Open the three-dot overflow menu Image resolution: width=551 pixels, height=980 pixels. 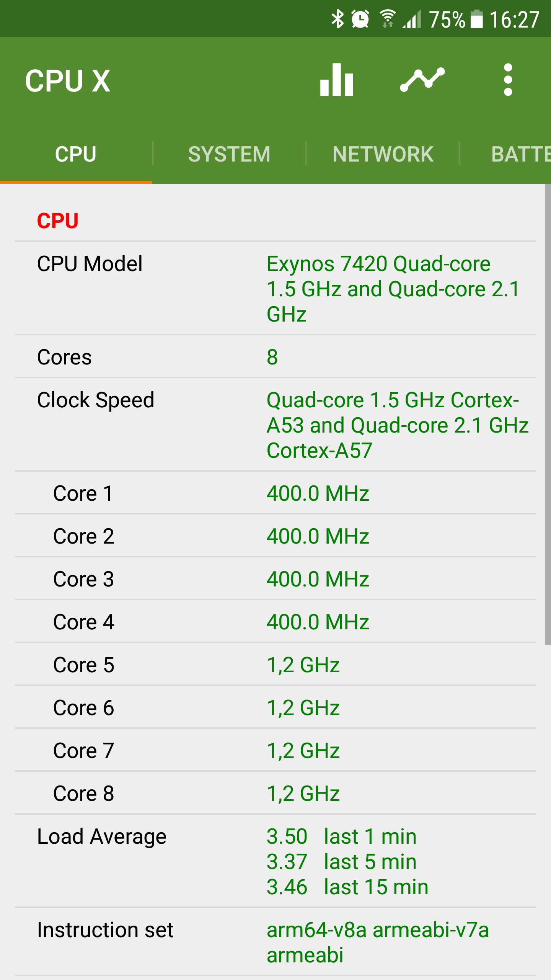pos(508,80)
